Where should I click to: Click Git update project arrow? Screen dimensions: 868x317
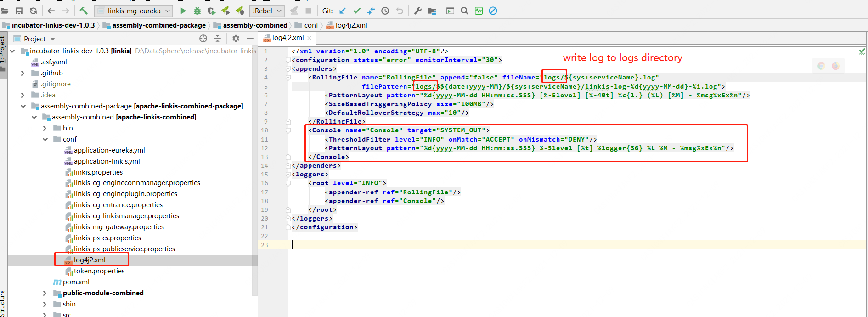click(343, 11)
